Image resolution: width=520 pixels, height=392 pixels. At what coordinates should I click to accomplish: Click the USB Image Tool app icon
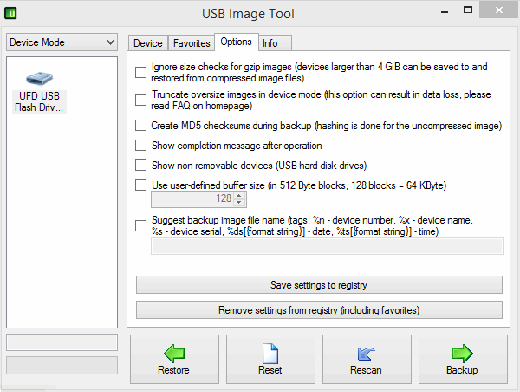10,13
